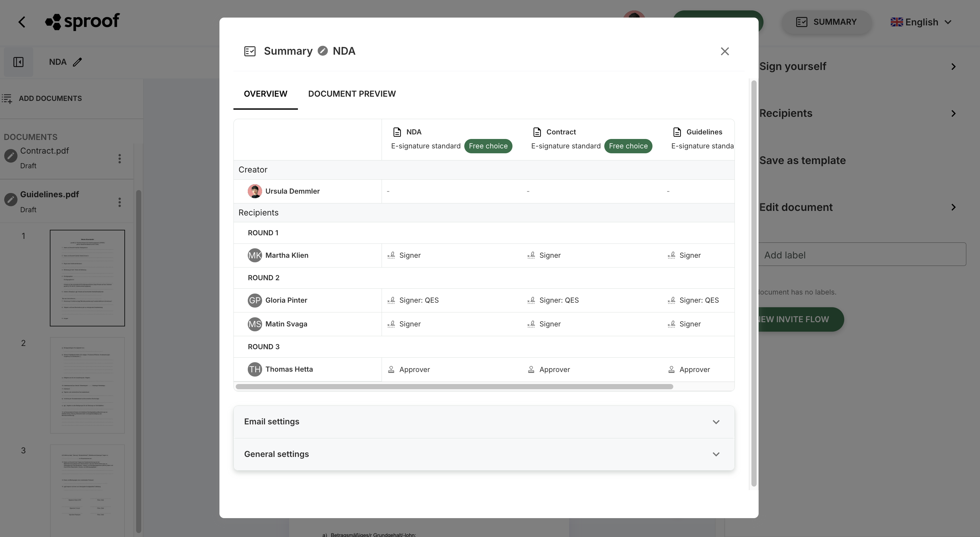Click the horizontal scrollbar of the overview table
The width and height of the screenshot is (980, 537).
454,387
